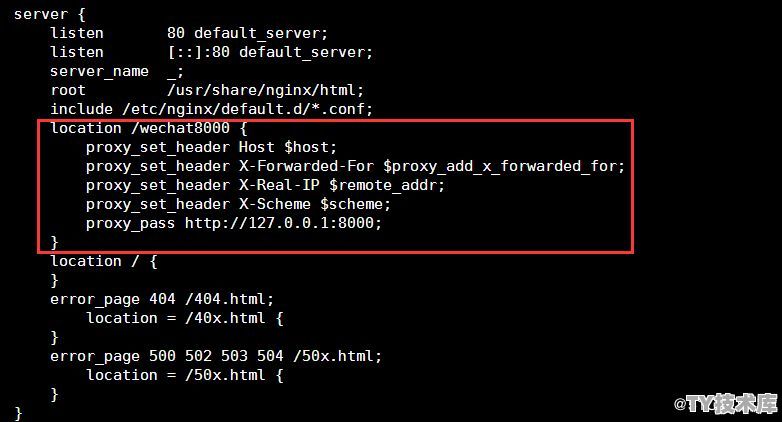Click the root path /usr/share/nginx/html
This screenshot has width=782, height=422.
click(265, 90)
